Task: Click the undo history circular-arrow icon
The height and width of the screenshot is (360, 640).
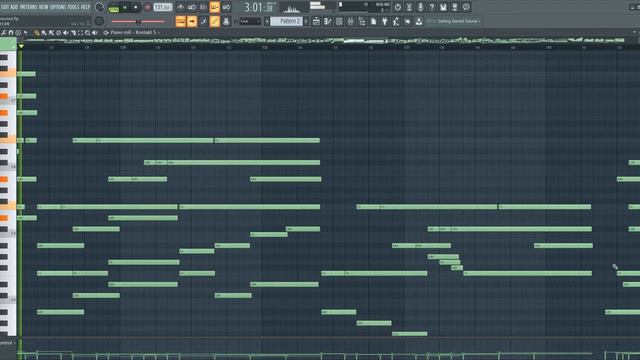Action: click(x=398, y=7)
